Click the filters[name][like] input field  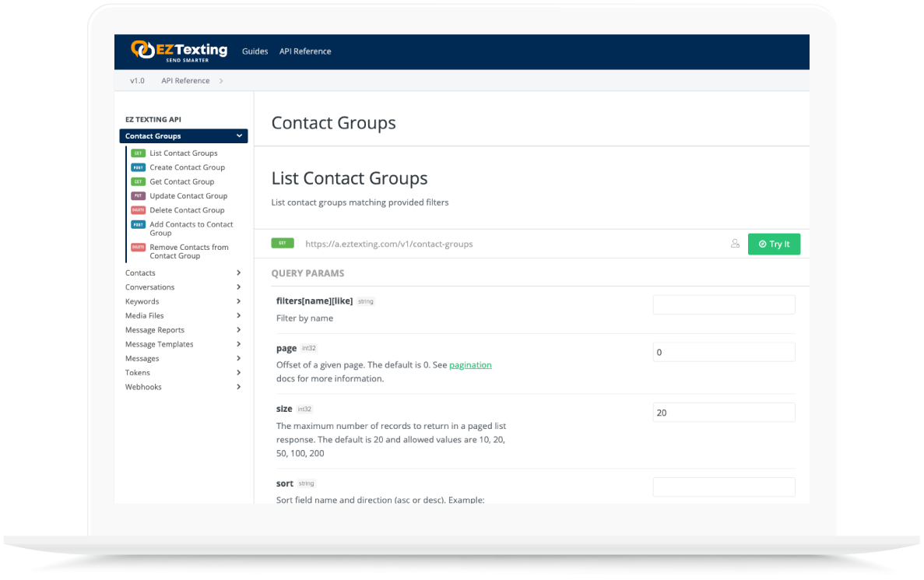(724, 304)
